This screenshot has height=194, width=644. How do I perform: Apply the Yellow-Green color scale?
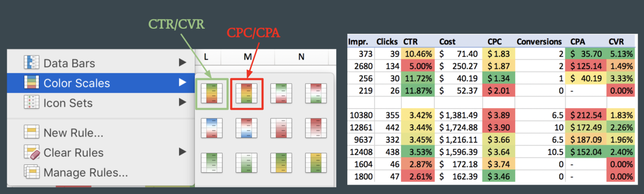pyautogui.click(x=316, y=163)
